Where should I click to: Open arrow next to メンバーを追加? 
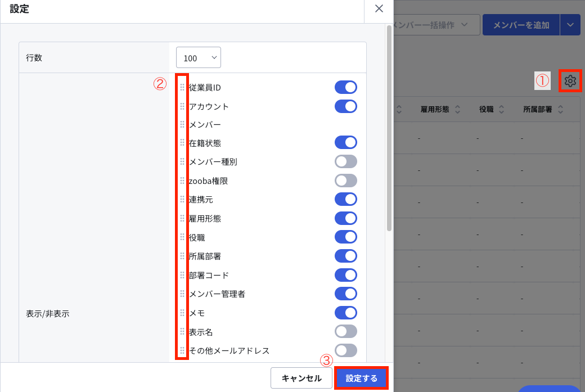(x=570, y=25)
